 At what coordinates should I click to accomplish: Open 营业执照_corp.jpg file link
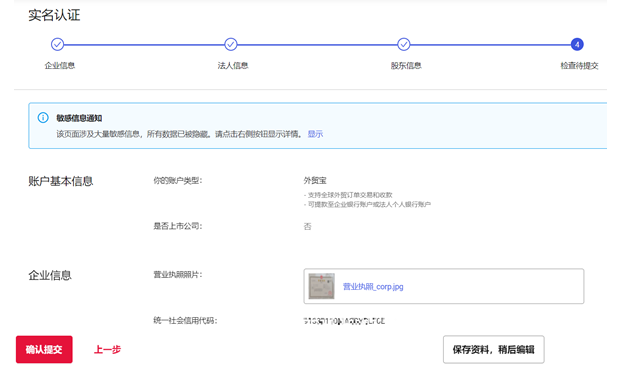[373, 286]
